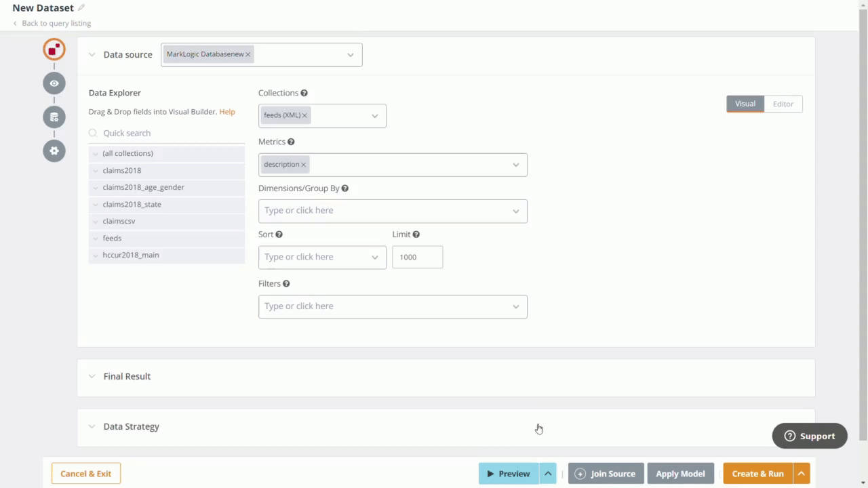868x488 pixels.
Task: Click the eye icon in left step sidebar
Action: coord(54,83)
